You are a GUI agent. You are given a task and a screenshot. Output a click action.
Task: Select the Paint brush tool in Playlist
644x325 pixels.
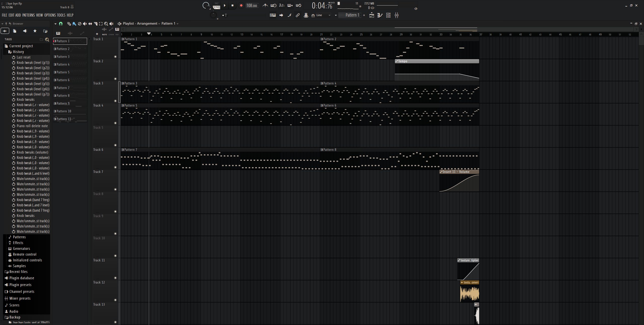point(74,24)
